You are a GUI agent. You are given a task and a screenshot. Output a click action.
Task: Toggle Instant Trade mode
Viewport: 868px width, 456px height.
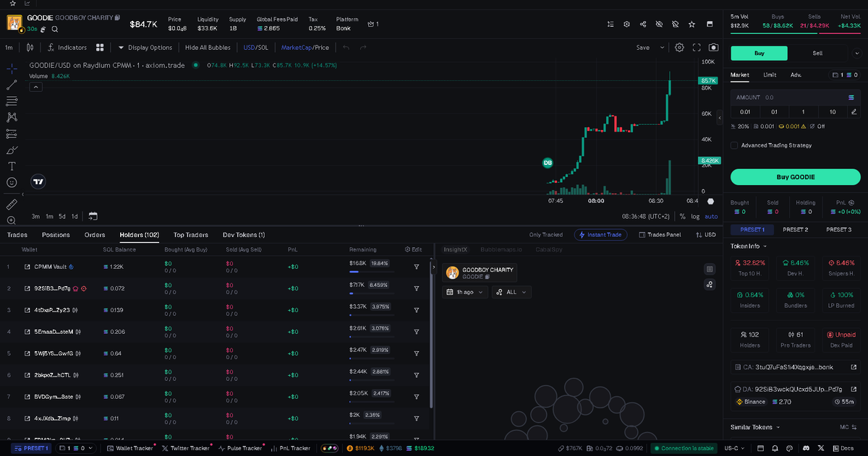coord(601,235)
